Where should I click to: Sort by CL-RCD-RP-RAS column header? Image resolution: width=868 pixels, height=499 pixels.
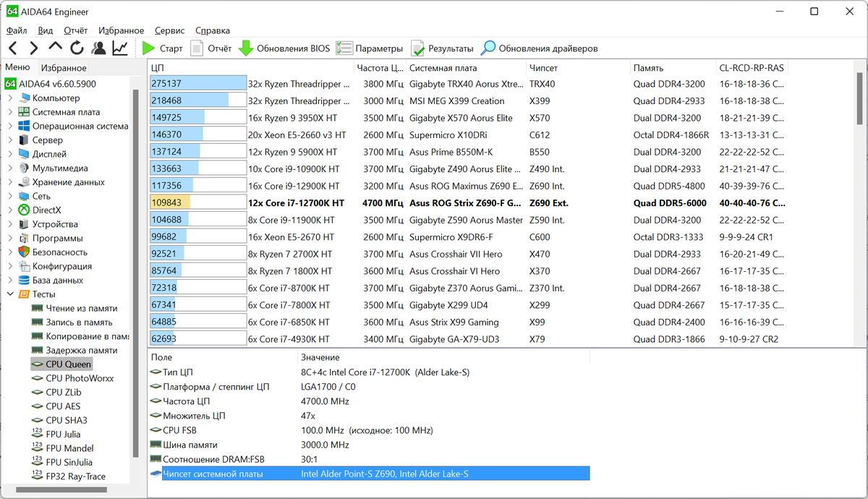coord(752,68)
